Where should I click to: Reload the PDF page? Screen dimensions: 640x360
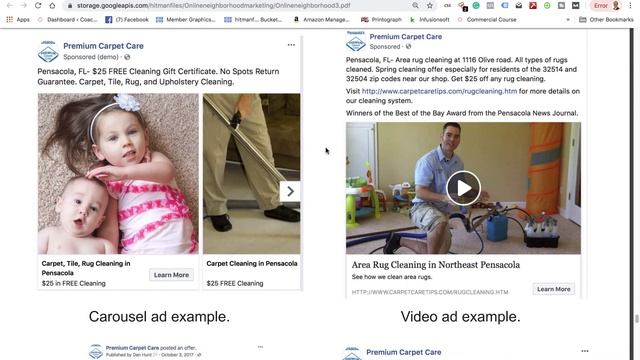pyautogui.click(x=38, y=5)
